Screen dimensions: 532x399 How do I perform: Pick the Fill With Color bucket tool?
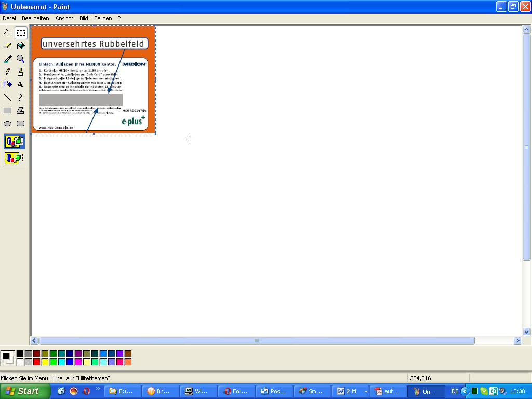click(x=21, y=46)
